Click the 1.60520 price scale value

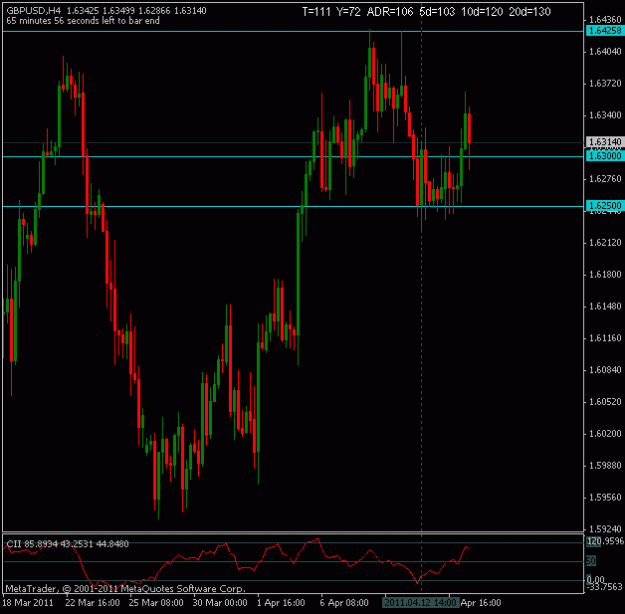tap(605, 402)
